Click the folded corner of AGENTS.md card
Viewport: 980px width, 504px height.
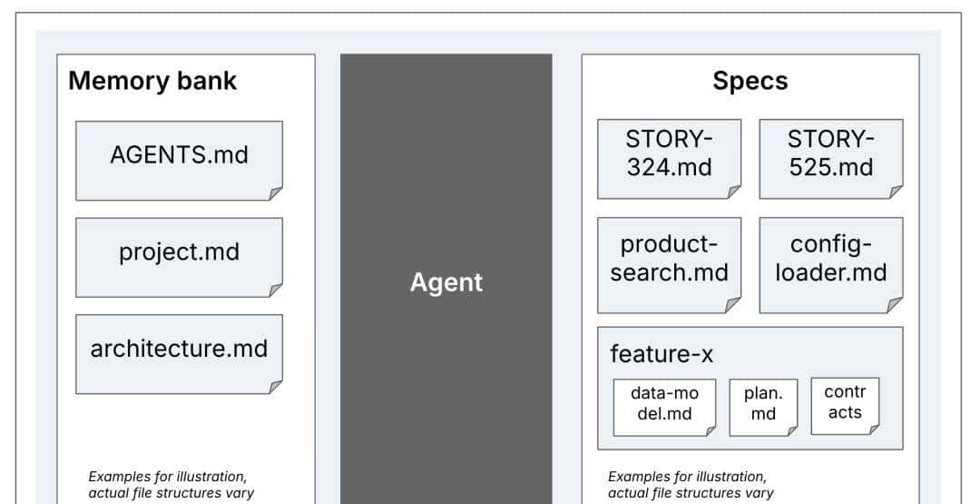276,193
